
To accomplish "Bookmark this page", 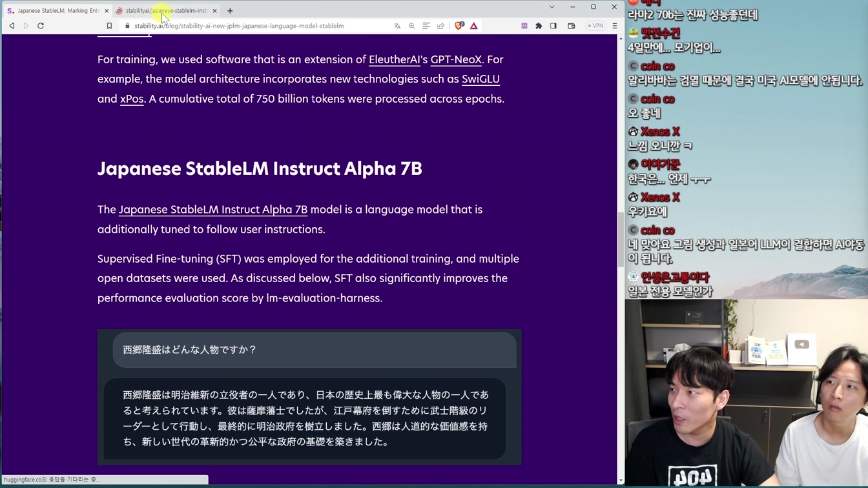I will [109, 26].
